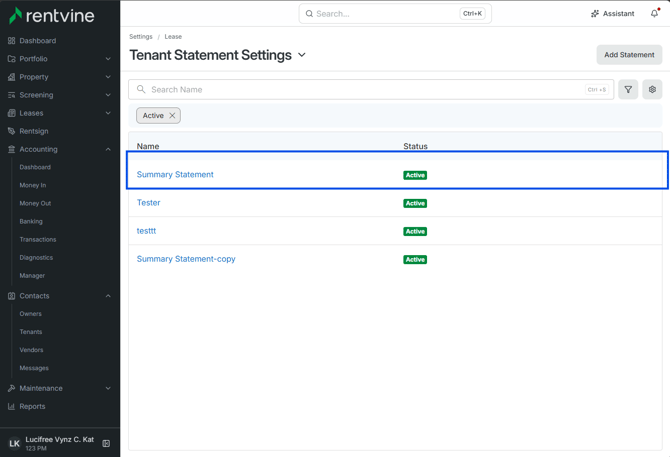
Task: Open Transactions under Accounting
Action: tap(38, 239)
